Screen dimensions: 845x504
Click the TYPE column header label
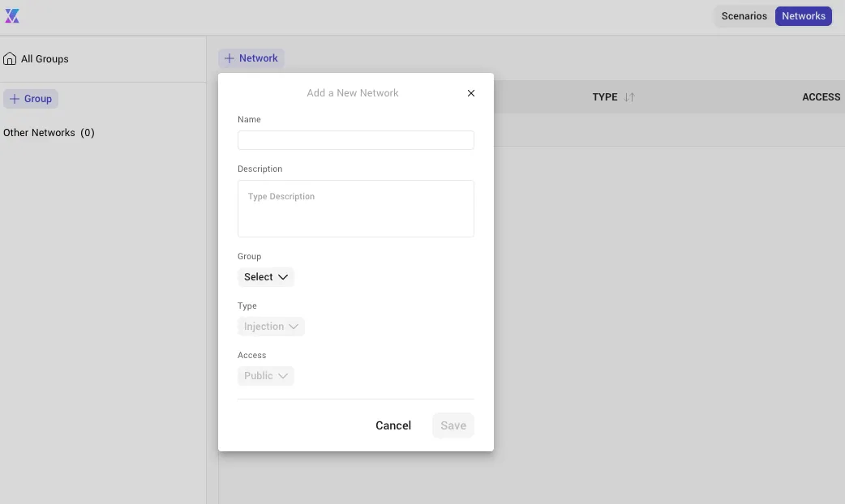[x=605, y=97]
